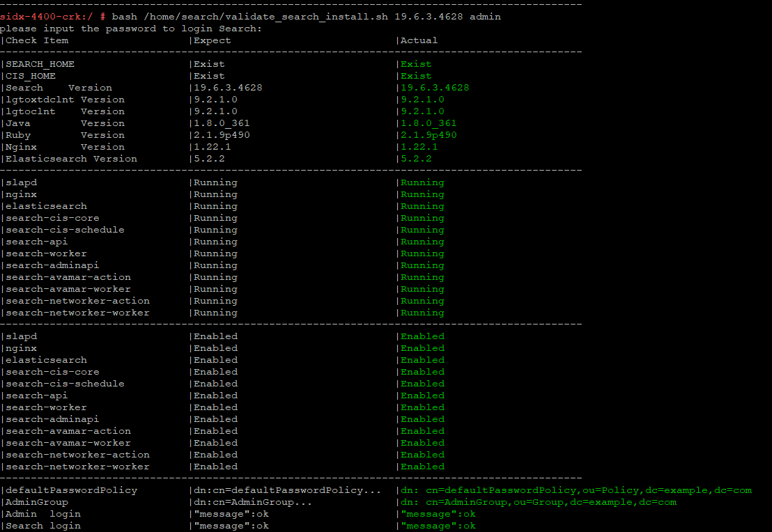The width and height of the screenshot is (772, 532).
Task: Click green "Enabled" beside search-networker-worker
Action: pyautogui.click(x=422, y=466)
